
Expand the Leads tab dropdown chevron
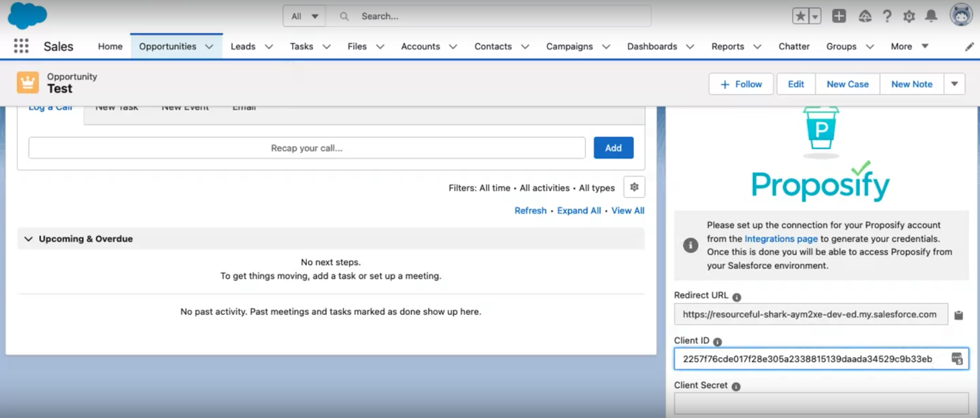pyautogui.click(x=269, y=46)
